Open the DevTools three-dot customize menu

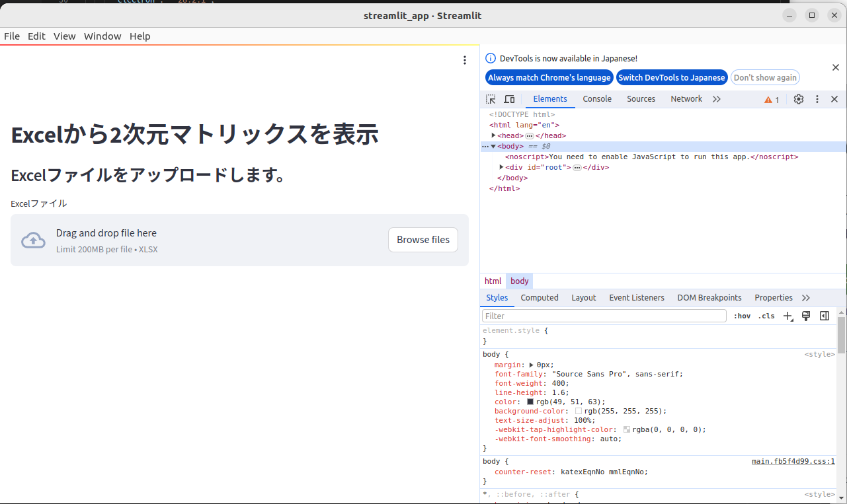[817, 99]
